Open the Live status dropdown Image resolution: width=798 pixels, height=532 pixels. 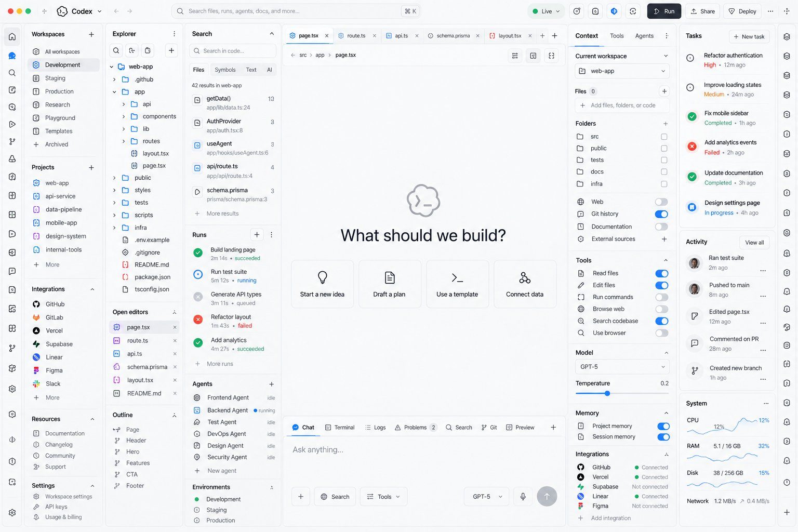546,11
